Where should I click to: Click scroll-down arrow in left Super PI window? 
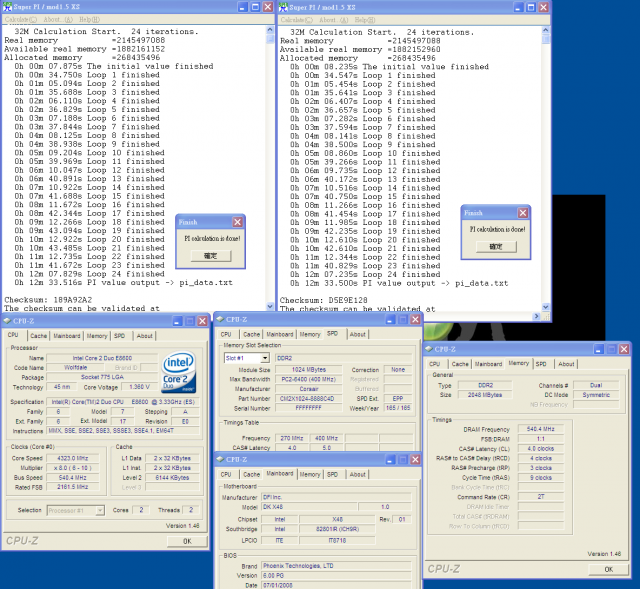270,306
